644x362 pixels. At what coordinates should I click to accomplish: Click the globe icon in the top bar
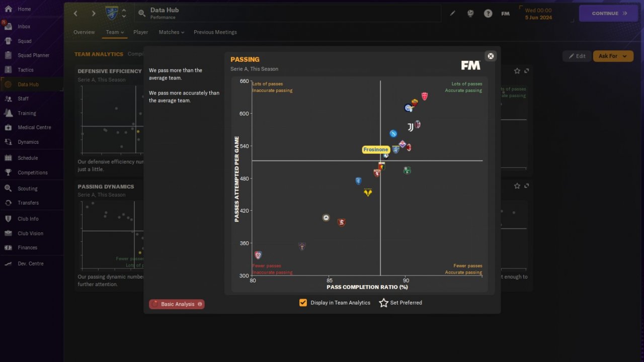tap(470, 14)
